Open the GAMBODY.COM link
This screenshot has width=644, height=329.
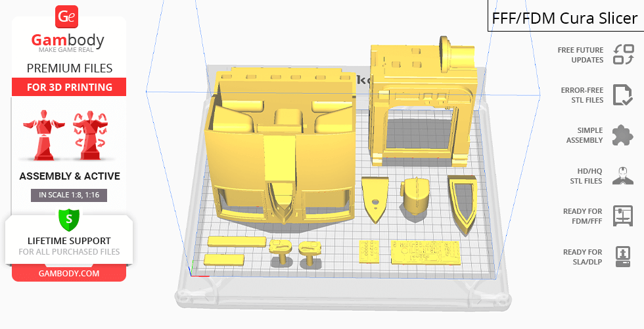tap(69, 273)
